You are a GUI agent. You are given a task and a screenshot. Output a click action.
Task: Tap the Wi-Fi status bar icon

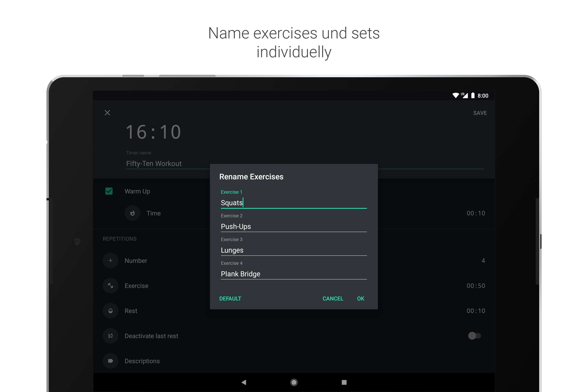click(x=456, y=95)
